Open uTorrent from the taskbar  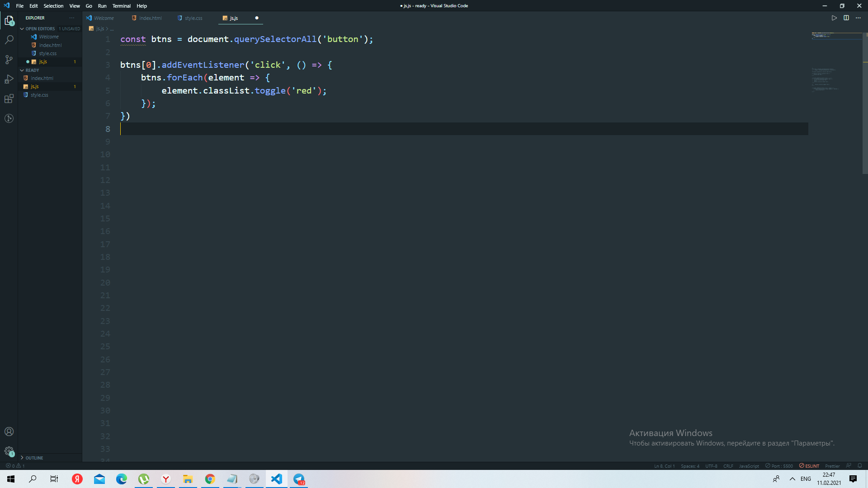(144, 479)
